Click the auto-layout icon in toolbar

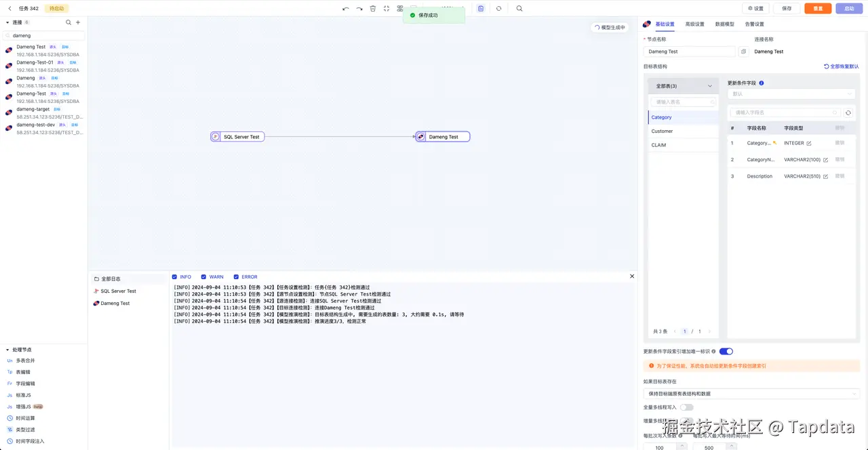click(400, 9)
